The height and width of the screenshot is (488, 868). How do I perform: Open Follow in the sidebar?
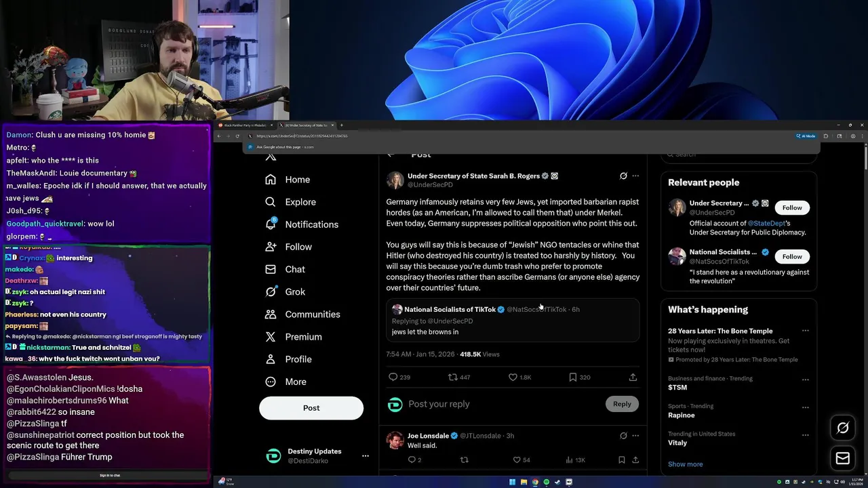[288, 247]
